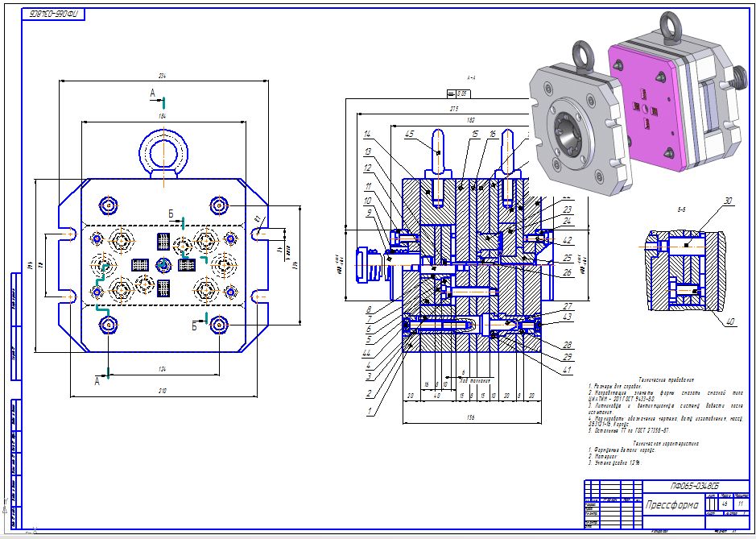
Task: Click part callout 24
Action: tap(568, 221)
